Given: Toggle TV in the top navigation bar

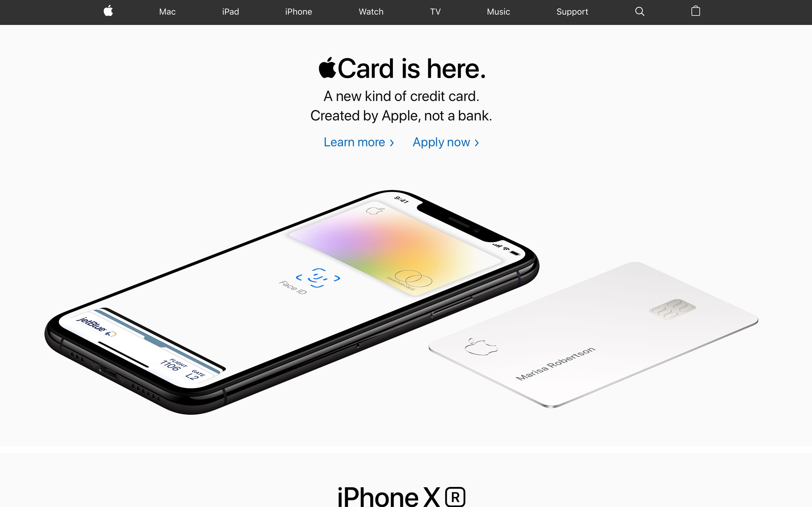Looking at the screenshot, I should point(435,12).
